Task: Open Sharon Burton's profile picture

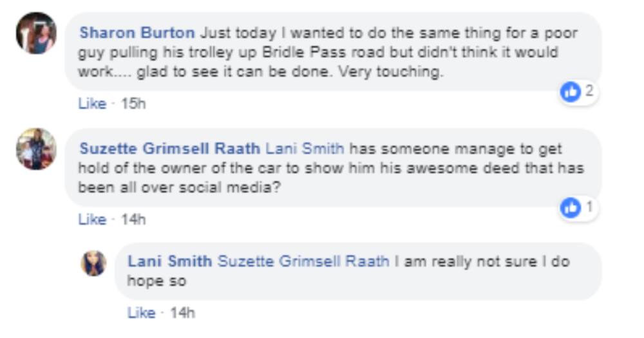Action: 36,33
